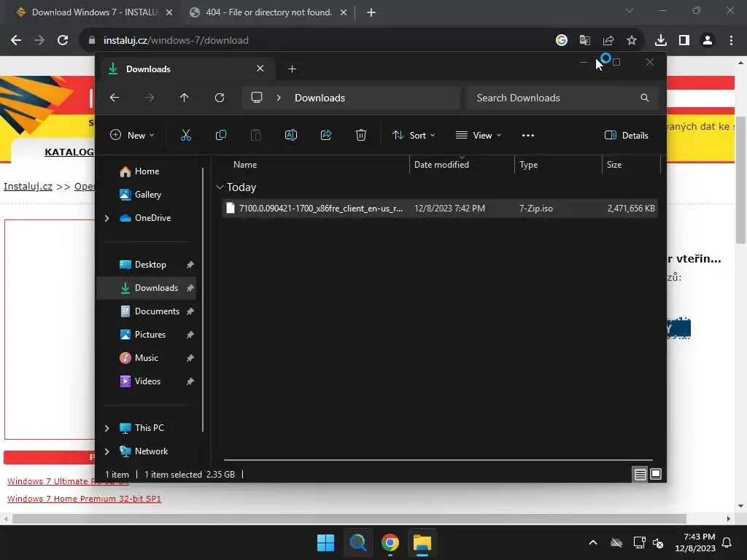This screenshot has height=560, width=747.
Task: Toggle the Details pane button
Action: (626, 135)
